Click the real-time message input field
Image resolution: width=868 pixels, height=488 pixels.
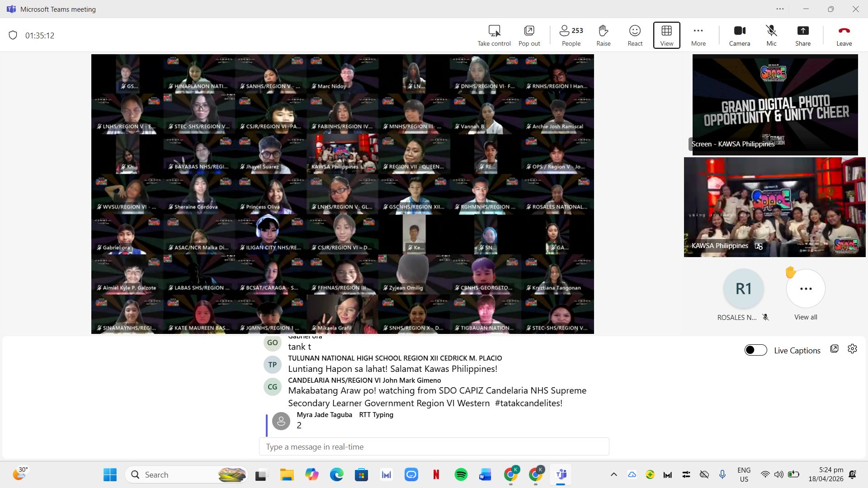click(434, 447)
